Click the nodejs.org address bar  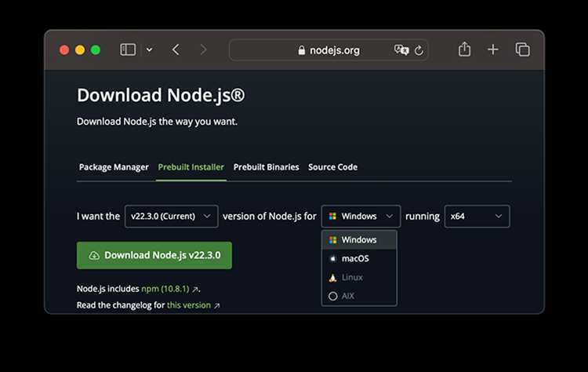pos(328,50)
